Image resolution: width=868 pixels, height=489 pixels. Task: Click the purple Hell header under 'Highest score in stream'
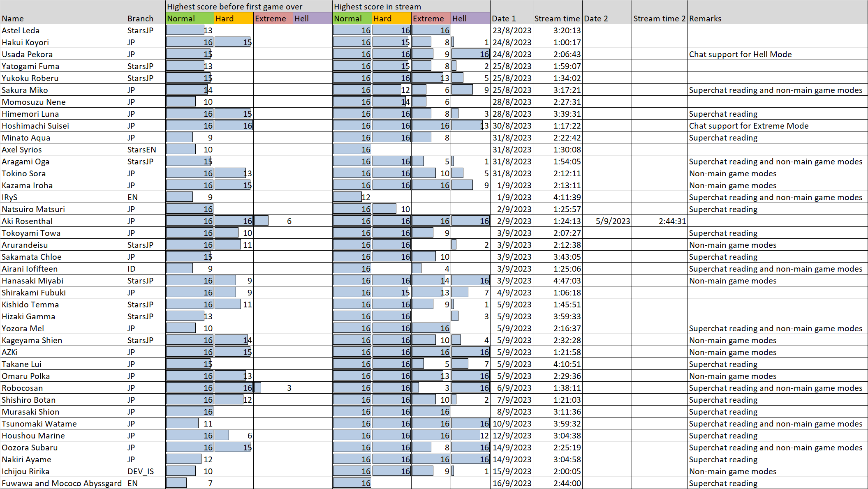470,18
